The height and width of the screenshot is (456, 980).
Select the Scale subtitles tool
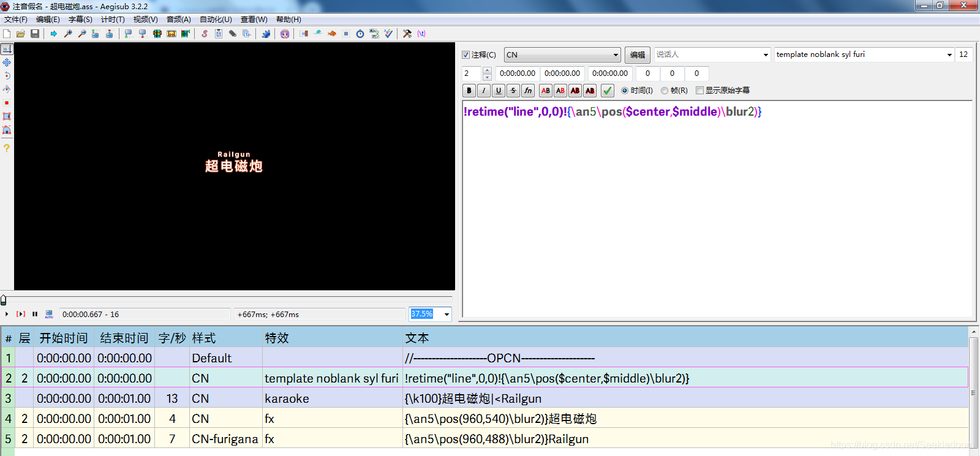click(7, 103)
